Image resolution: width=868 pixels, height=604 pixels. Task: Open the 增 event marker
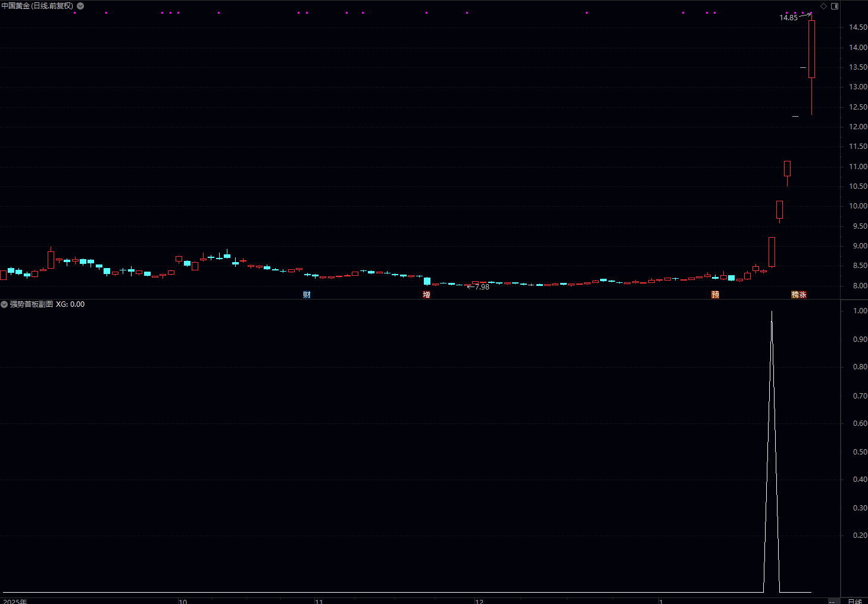click(x=426, y=294)
